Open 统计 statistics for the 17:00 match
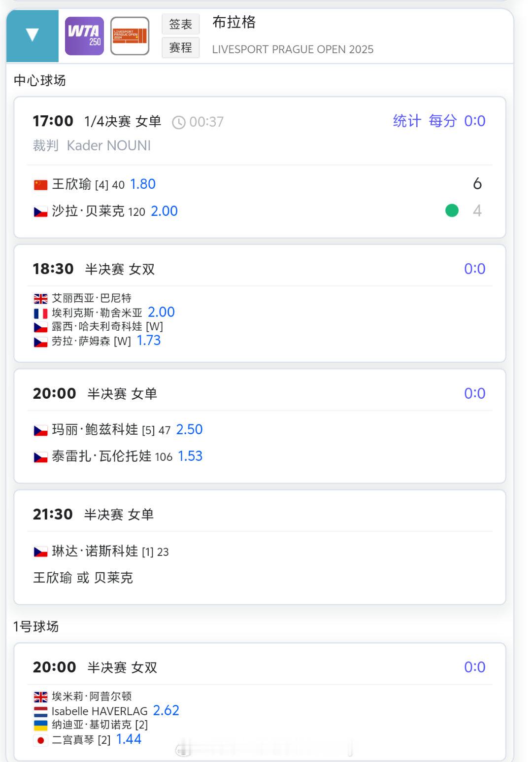The image size is (532, 762). click(407, 121)
